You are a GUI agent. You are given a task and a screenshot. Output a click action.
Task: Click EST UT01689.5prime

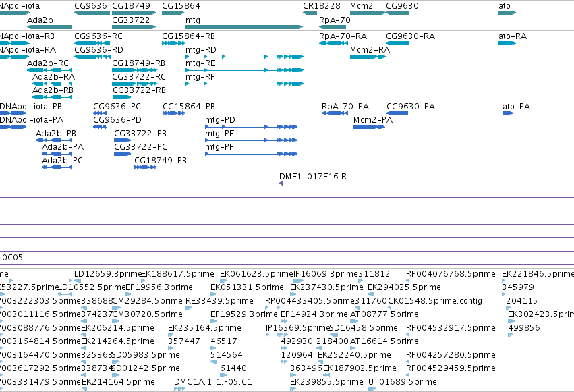tap(372, 389)
